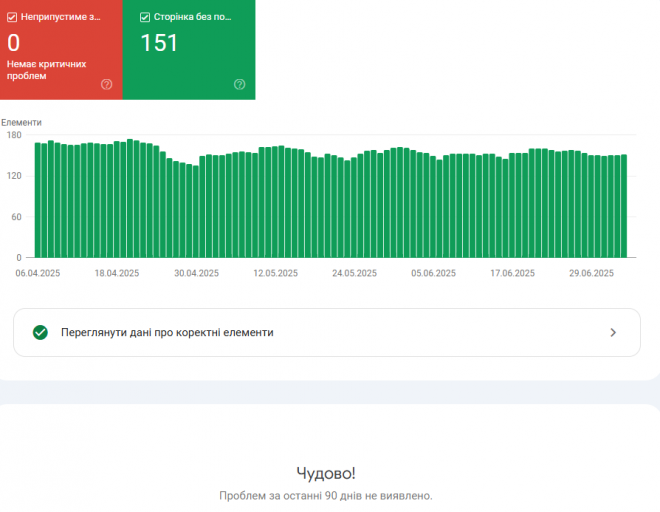The width and height of the screenshot is (660, 512).
Task: Open the help icon on the red card
Action: (x=106, y=84)
